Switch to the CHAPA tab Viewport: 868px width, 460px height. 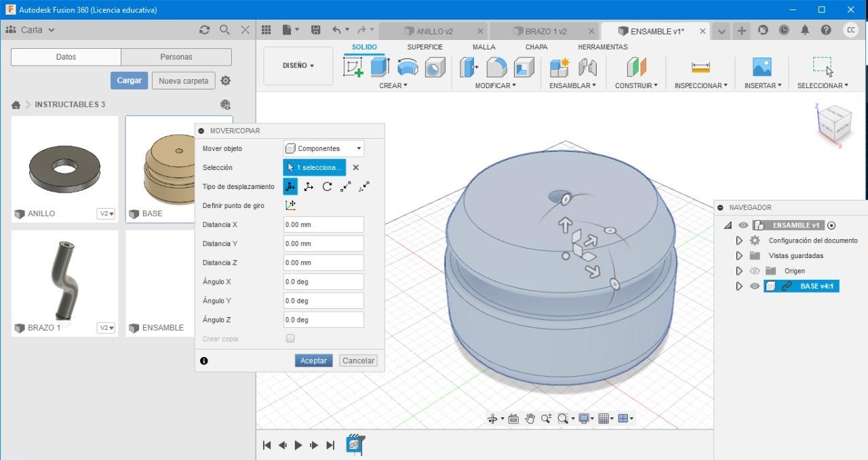[x=536, y=47]
